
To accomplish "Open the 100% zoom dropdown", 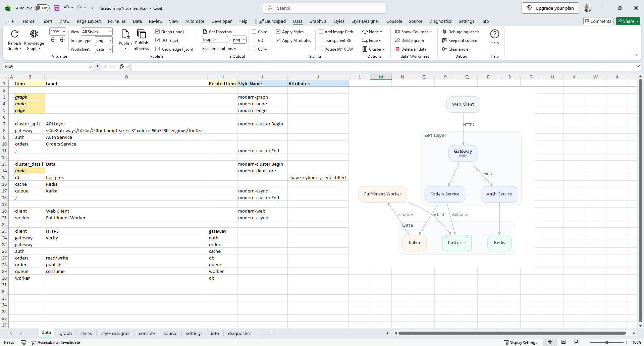I will coord(64,32).
